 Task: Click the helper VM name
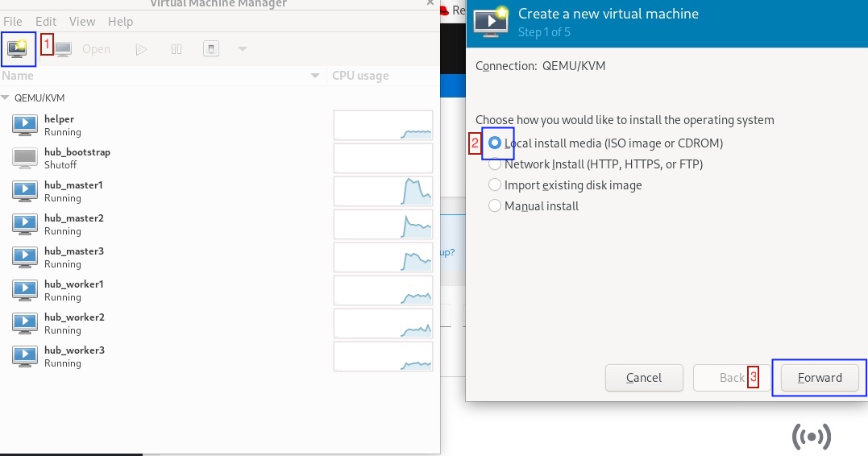(59, 119)
